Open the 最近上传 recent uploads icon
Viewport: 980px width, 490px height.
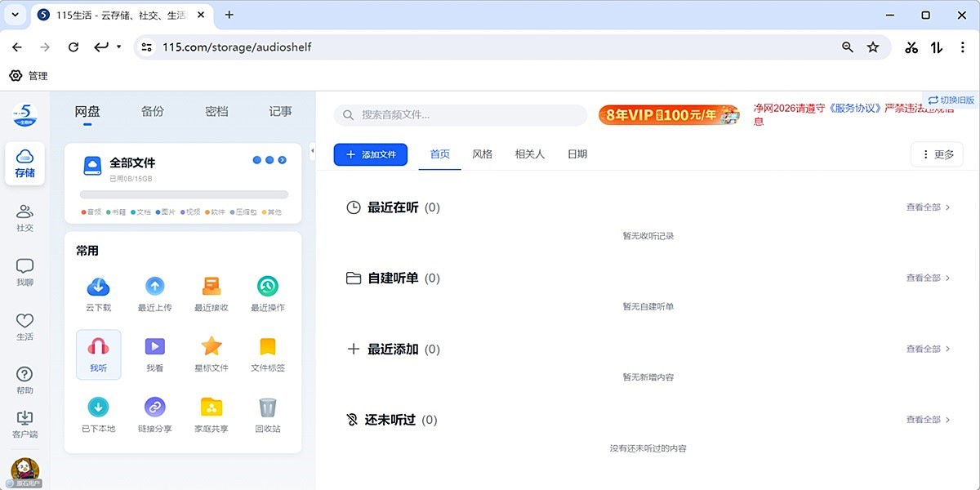pos(154,287)
